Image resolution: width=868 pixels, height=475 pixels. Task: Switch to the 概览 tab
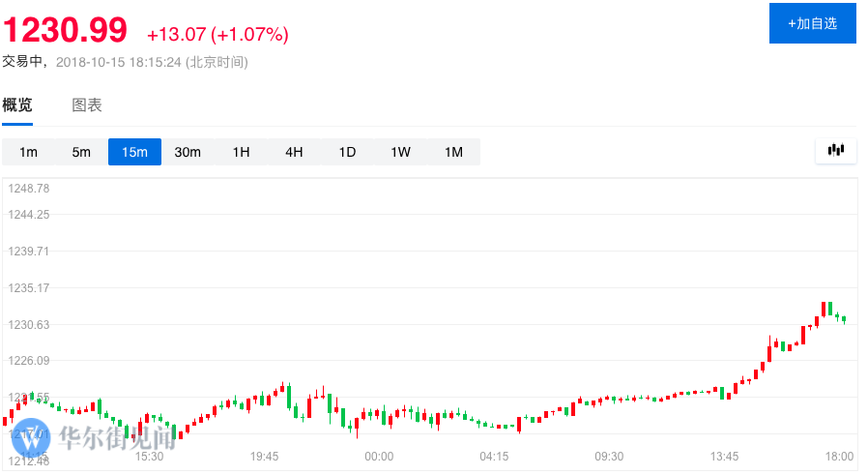[x=17, y=104]
